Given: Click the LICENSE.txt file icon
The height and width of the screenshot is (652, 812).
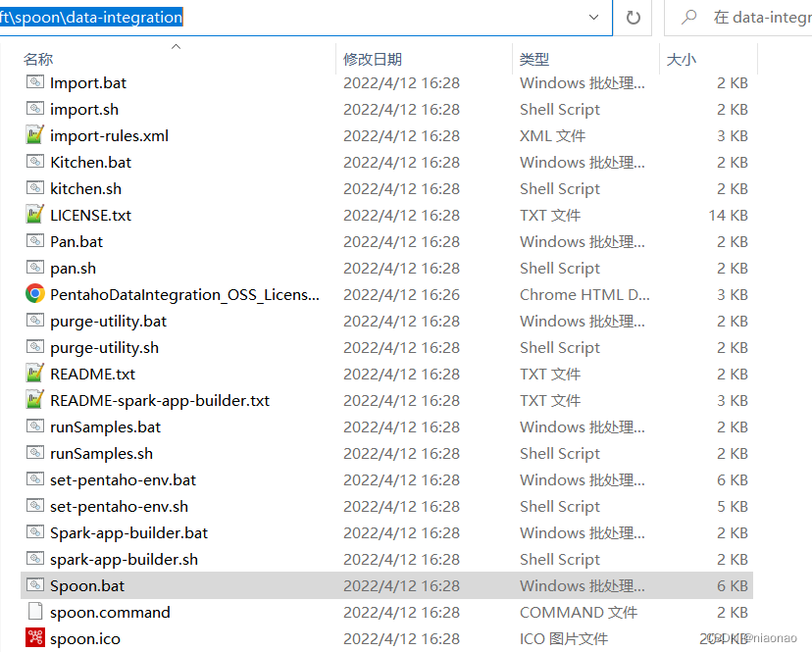Looking at the screenshot, I should [35, 215].
